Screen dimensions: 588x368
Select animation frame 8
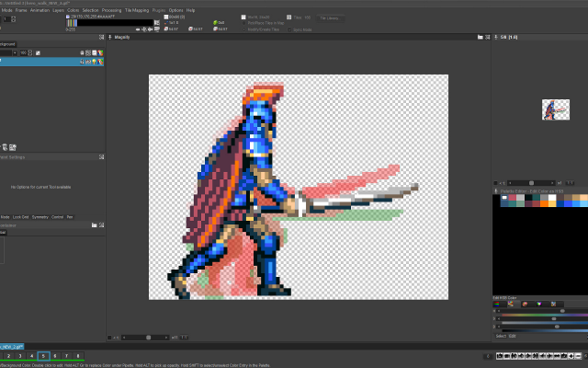tap(78, 356)
